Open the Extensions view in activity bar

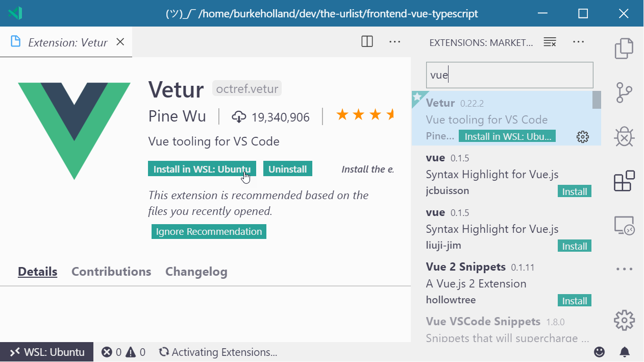pos(624,181)
